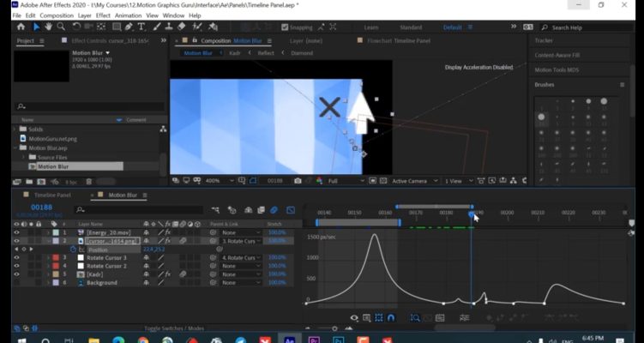The width and height of the screenshot is (644, 343).
Task: Click the separate dimensions icon in graph editor
Action: 465,318
